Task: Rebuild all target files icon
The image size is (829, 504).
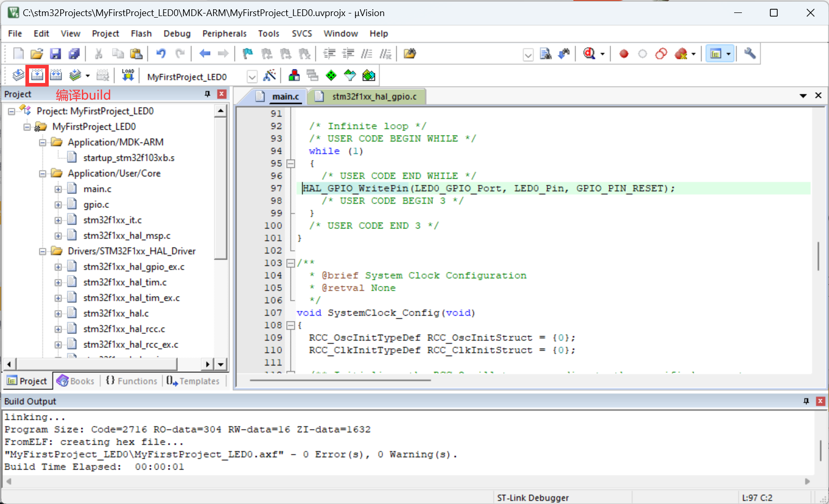Action: point(55,76)
